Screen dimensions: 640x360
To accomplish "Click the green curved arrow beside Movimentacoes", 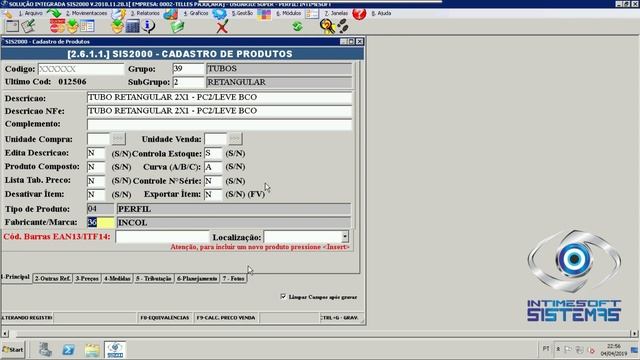I will (x=54, y=13).
